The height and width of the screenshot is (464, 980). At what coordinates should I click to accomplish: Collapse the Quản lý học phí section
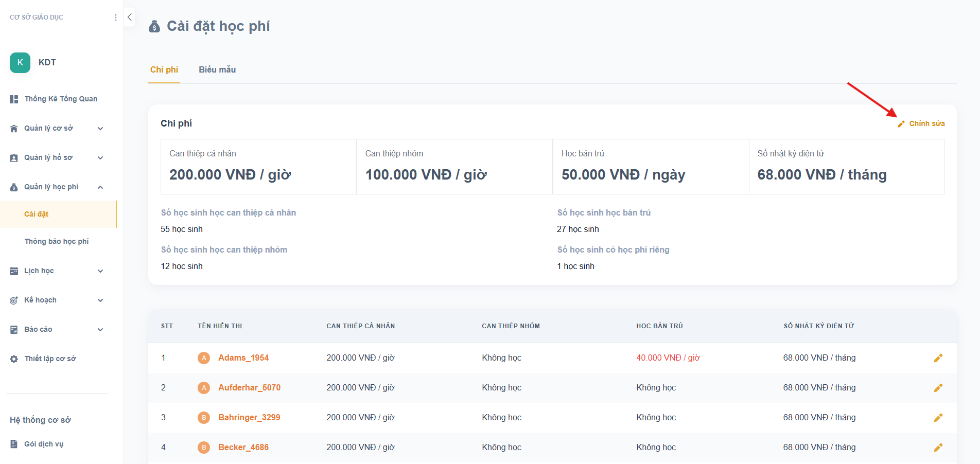point(100,187)
